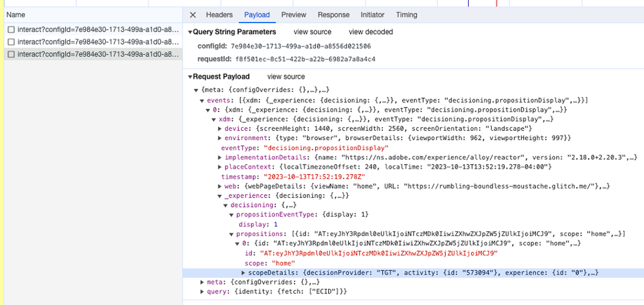Click view decoded for query parameters
644x305 pixels.
371,32
